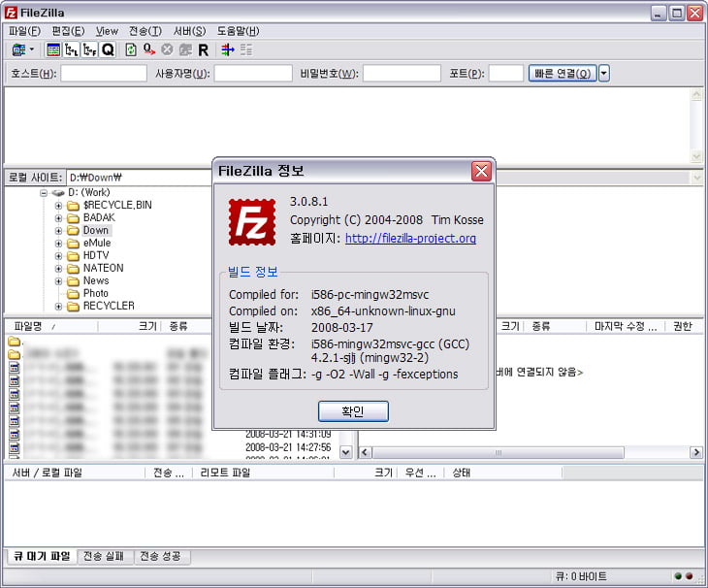708x588 pixels.
Task: Click FileZilla logo in about dialog
Action: 252,222
